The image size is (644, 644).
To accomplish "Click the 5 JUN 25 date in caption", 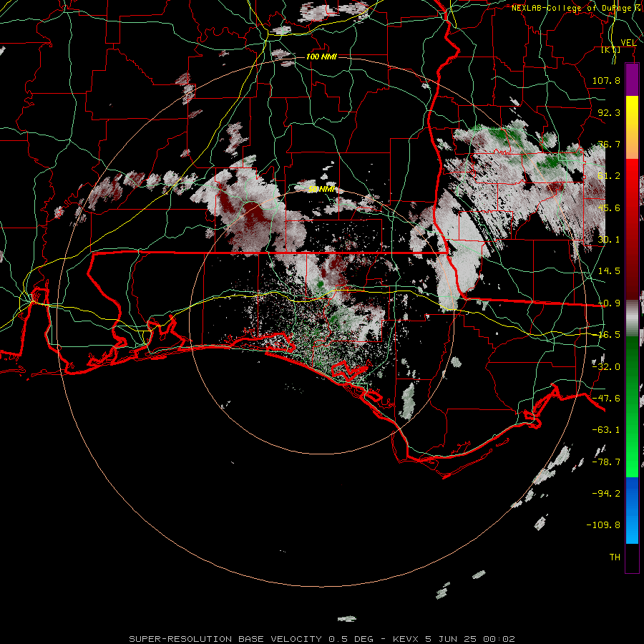I will coord(451,639).
